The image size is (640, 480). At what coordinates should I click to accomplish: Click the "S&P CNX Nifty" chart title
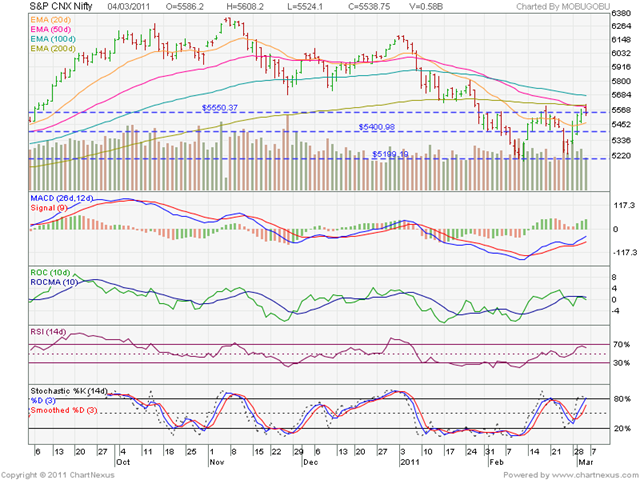61,6
